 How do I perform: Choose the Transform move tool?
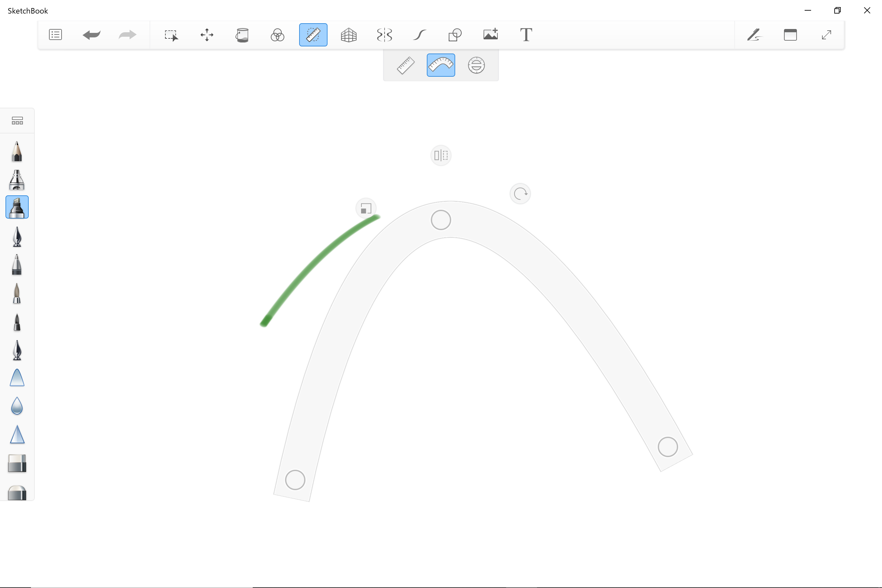[x=207, y=35]
